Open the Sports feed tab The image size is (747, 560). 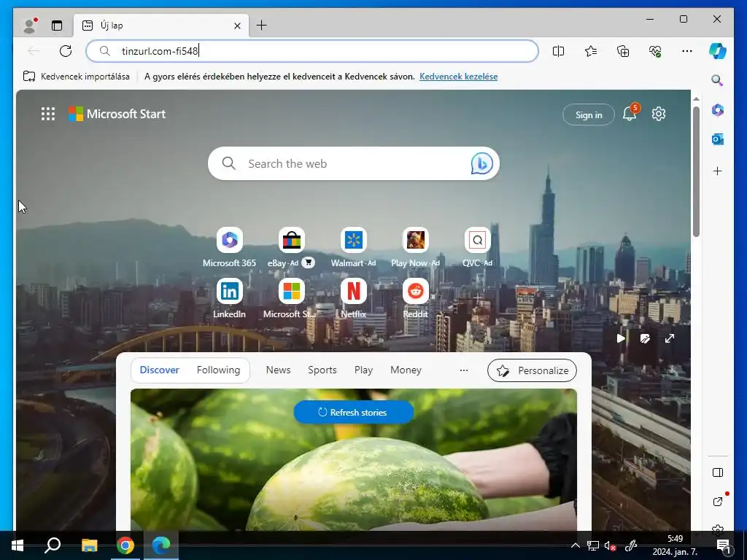click(322, 370)
